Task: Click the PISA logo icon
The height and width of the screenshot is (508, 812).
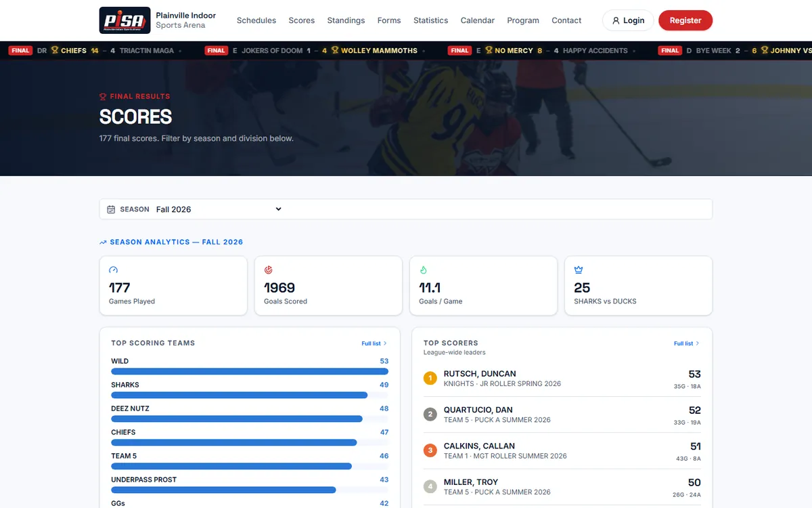Action: pyautogui.click(x=125, y=20)
